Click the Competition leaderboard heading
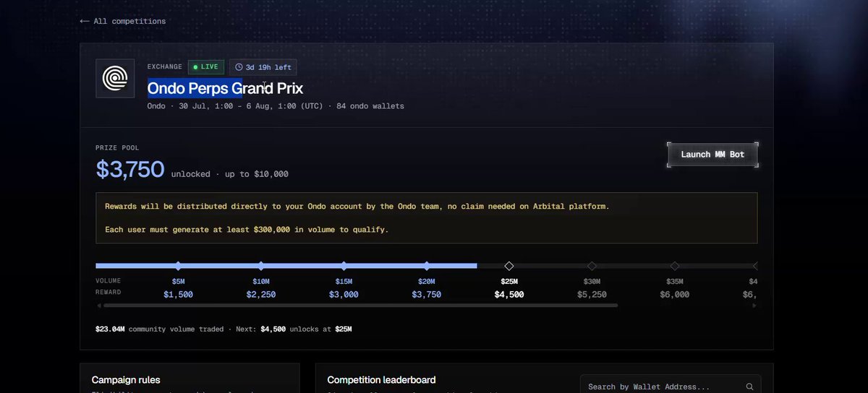The image size is (868, 393). click(x=381, y=379)
